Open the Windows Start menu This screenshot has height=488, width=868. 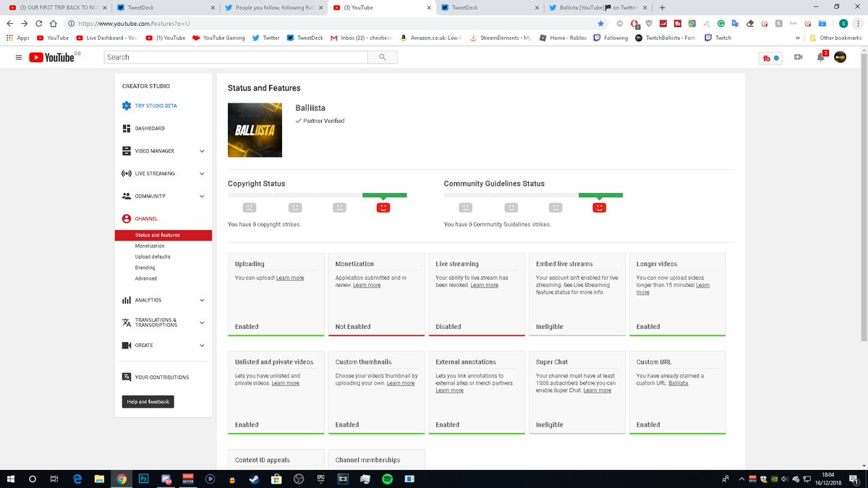(10, 479)
